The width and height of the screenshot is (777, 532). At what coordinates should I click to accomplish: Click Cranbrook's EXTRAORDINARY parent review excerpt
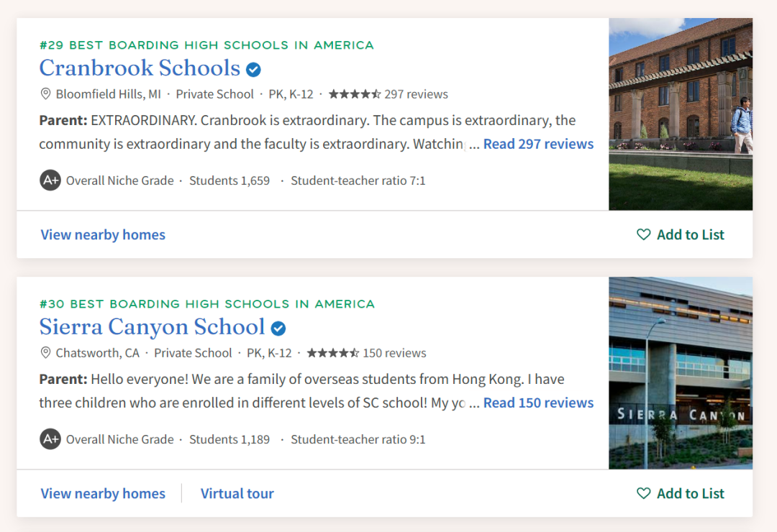[x=307, y=132]
